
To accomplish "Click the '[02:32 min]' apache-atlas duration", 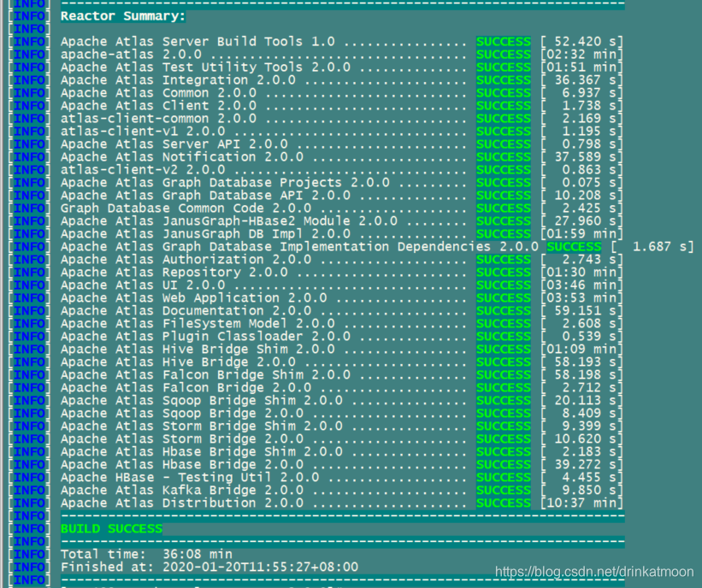I will 581,55.
